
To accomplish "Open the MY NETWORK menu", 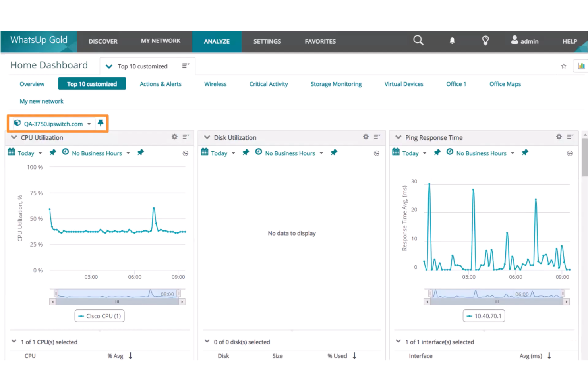I will pyautogui.click(x=161, y=41).
